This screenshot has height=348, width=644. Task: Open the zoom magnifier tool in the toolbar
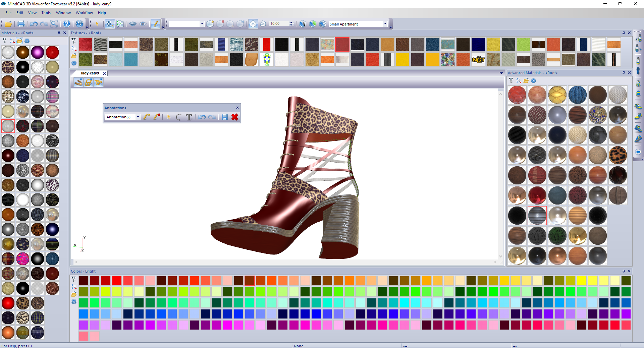click(x=54, y=24)
